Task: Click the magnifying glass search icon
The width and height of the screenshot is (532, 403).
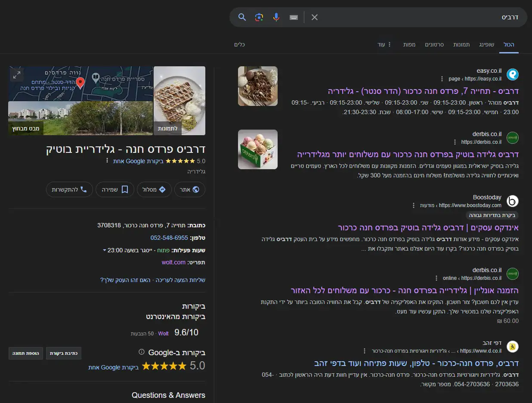Action: point(242,17)
